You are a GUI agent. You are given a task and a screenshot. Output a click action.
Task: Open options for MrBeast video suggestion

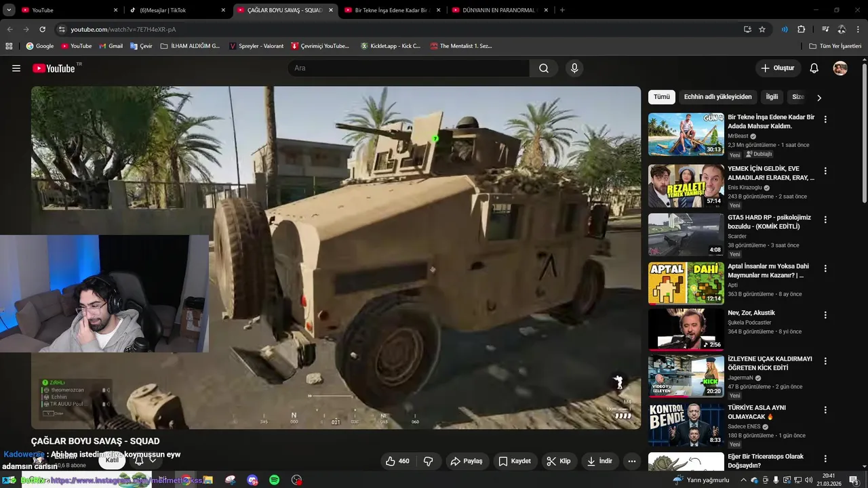pos(825,119)
